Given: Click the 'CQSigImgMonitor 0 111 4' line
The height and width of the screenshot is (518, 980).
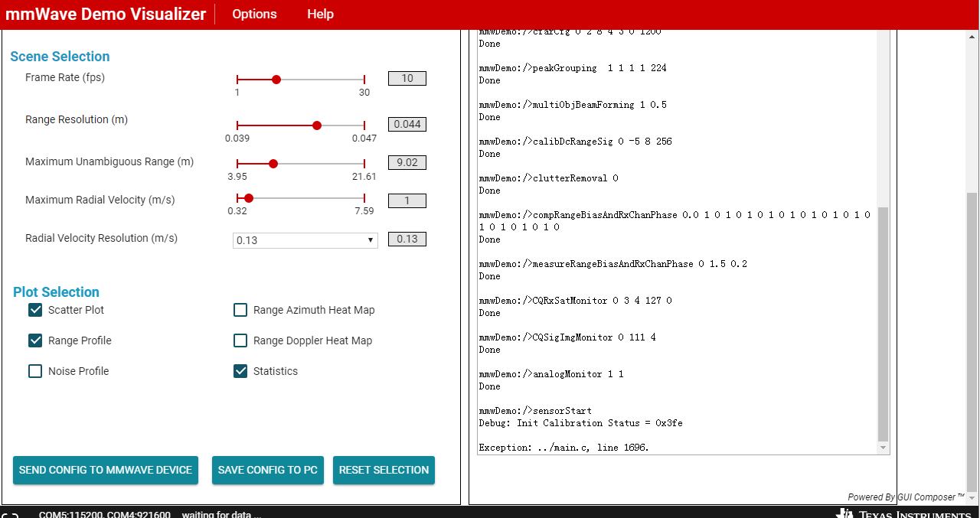Looking at the screenshot, I should [x=567, y=337].
